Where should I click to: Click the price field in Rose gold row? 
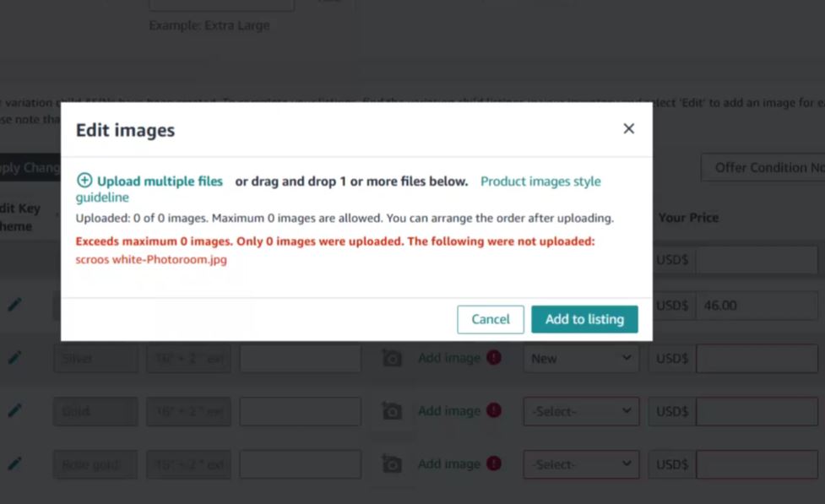(757, 464)
